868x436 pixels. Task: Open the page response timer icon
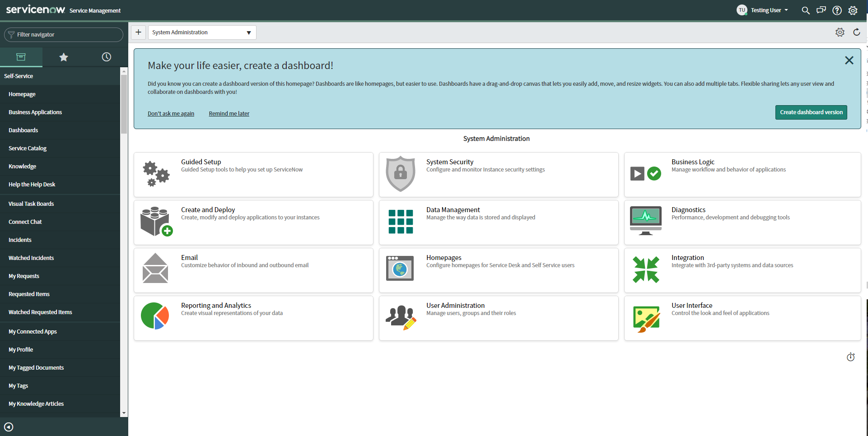coord(850,357)
